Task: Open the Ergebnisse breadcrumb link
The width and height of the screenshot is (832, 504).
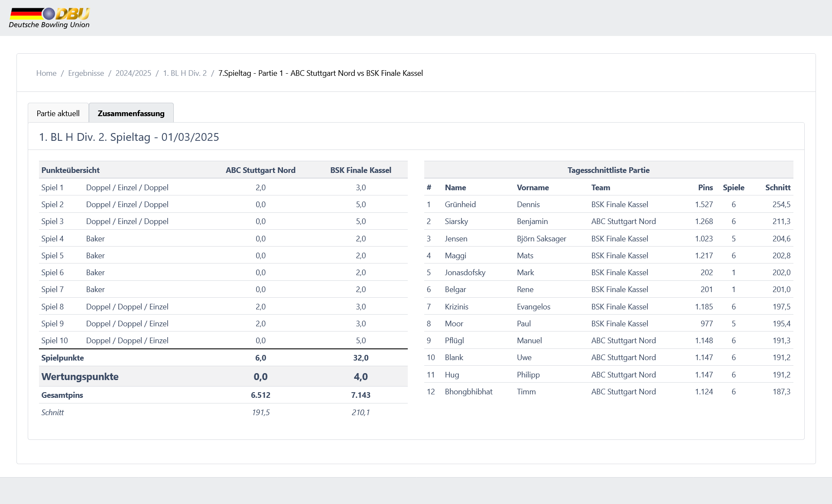Action: pos(86,73)
